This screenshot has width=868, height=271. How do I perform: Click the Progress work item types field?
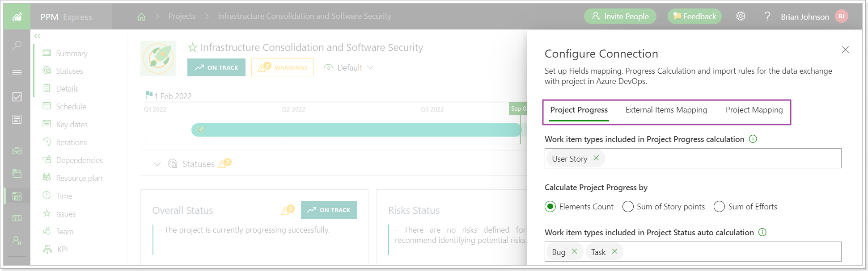693,158
